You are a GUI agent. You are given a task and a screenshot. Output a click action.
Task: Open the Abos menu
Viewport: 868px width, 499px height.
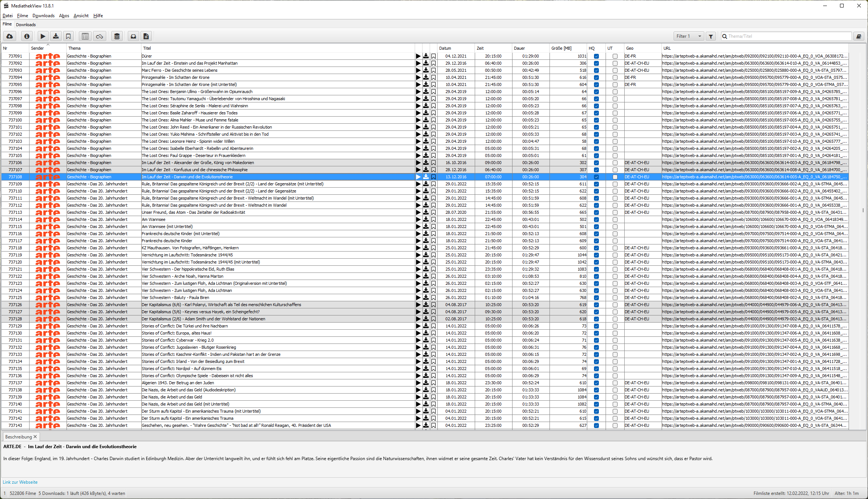tap(64, 16)
